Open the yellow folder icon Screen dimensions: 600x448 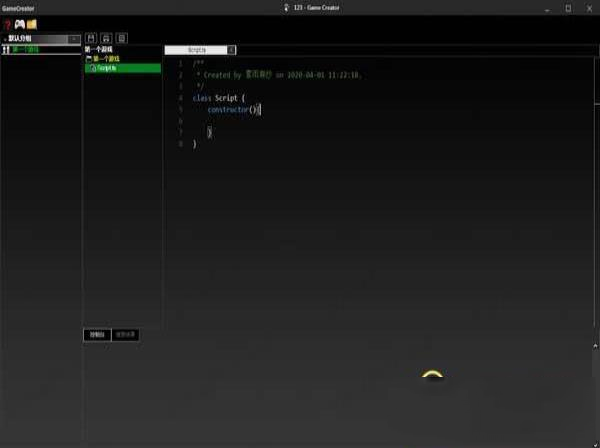[x=32, y=24]
